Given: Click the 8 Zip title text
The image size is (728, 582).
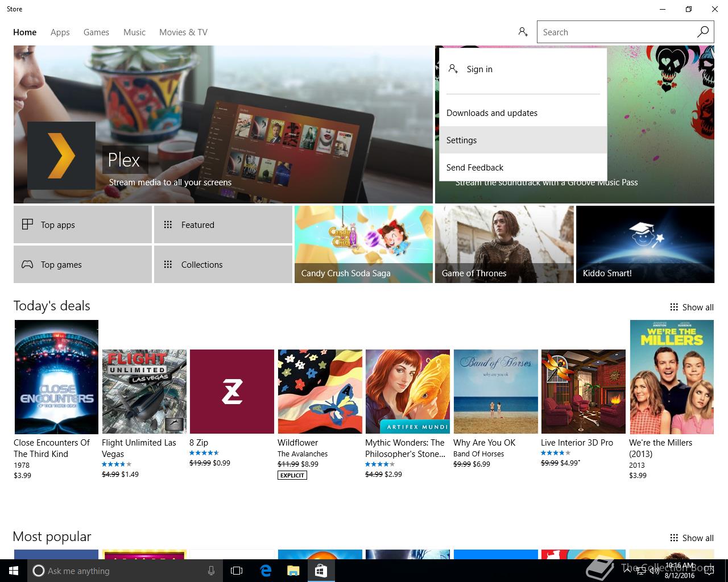Looking at the screenshot, I should [x=198, y=442].
